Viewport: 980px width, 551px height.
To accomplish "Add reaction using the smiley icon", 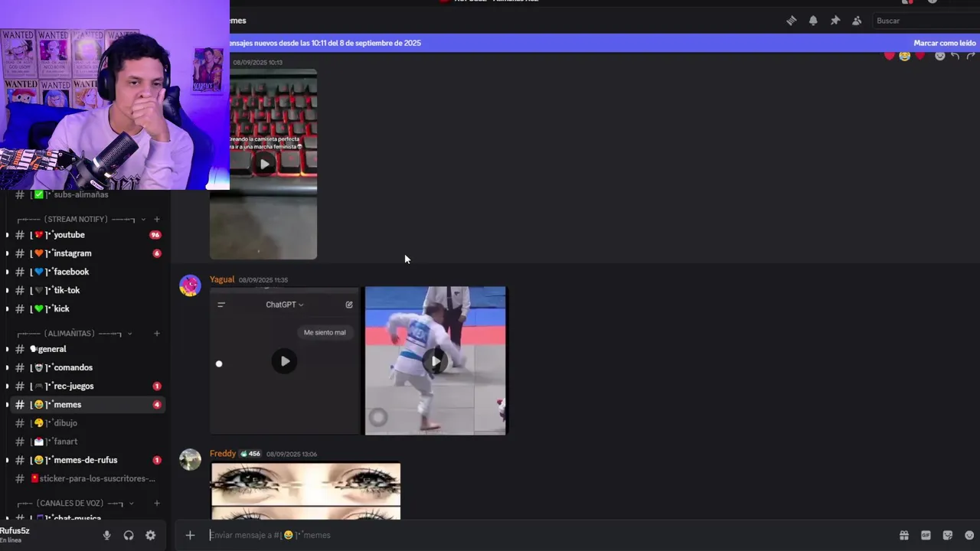I will click(939, 55).
